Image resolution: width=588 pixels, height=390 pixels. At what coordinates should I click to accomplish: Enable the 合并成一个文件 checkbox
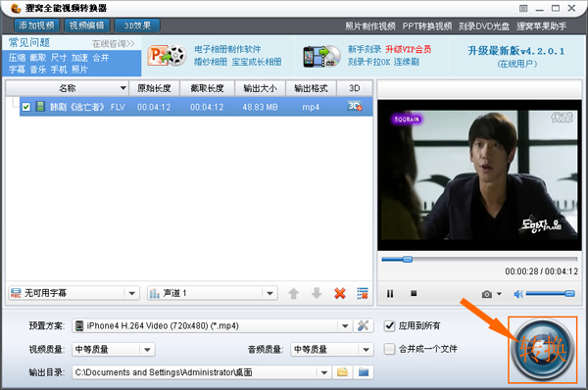(x=390, y=349)
